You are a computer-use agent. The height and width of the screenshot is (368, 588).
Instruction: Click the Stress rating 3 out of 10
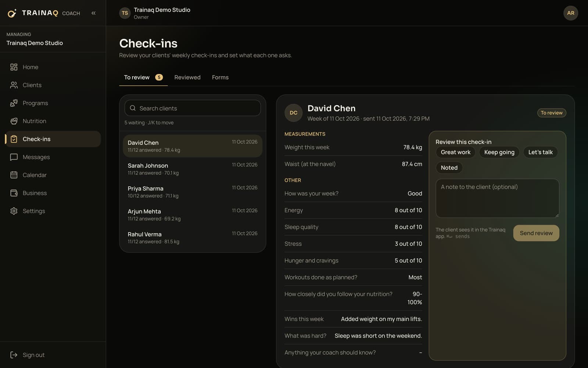(408, 244)
